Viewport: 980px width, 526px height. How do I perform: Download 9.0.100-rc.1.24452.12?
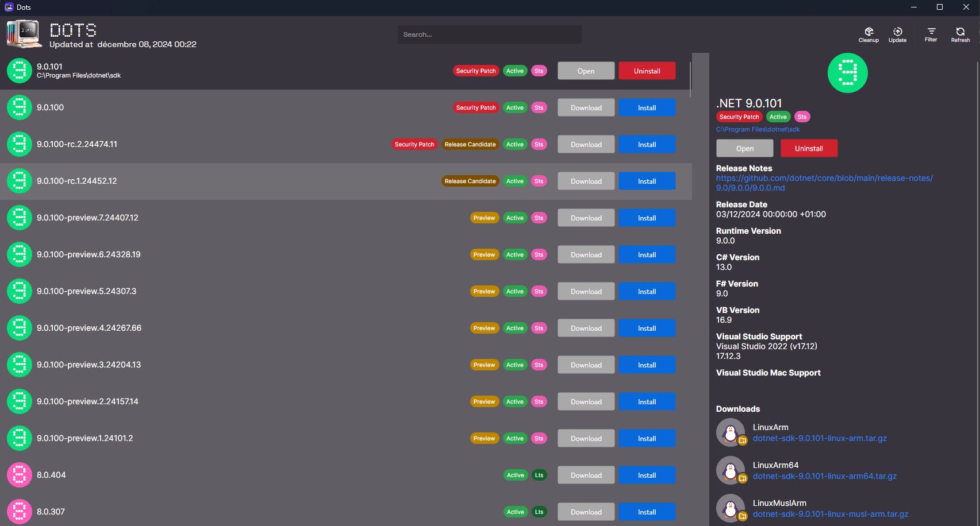tap(586, 181)
